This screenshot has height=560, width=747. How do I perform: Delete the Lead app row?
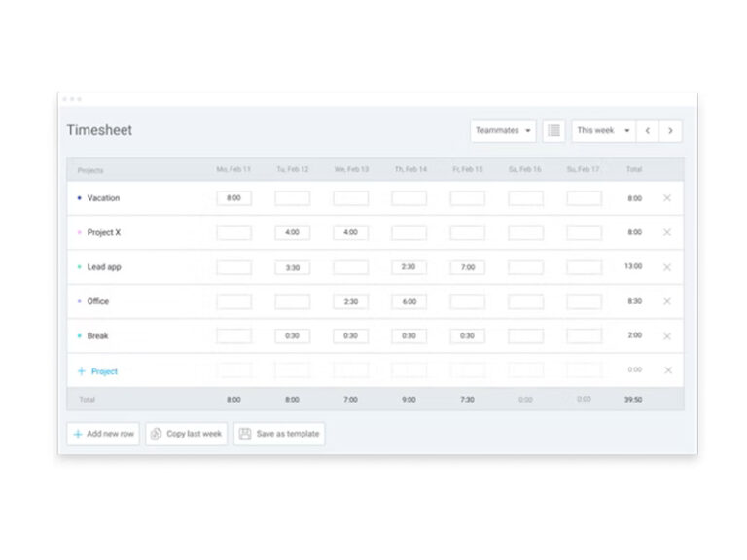[667, 267]
